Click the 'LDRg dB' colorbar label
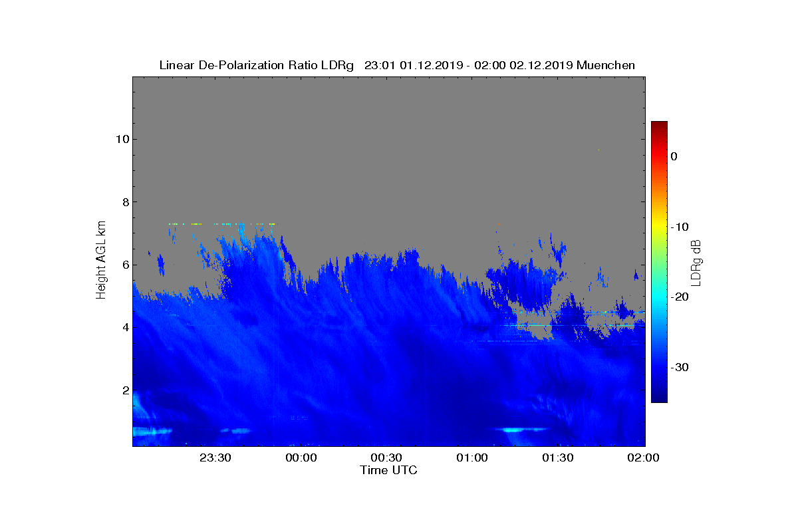 696,263
